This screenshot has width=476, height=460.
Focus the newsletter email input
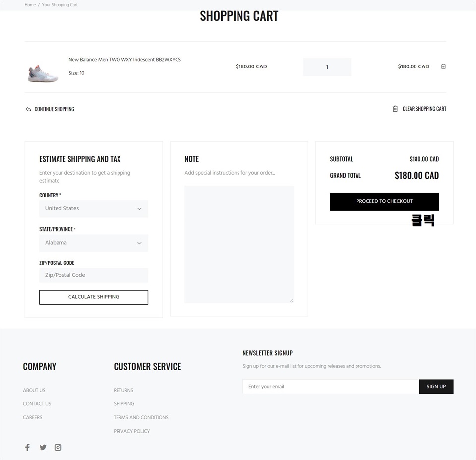(x=331, y=387)
